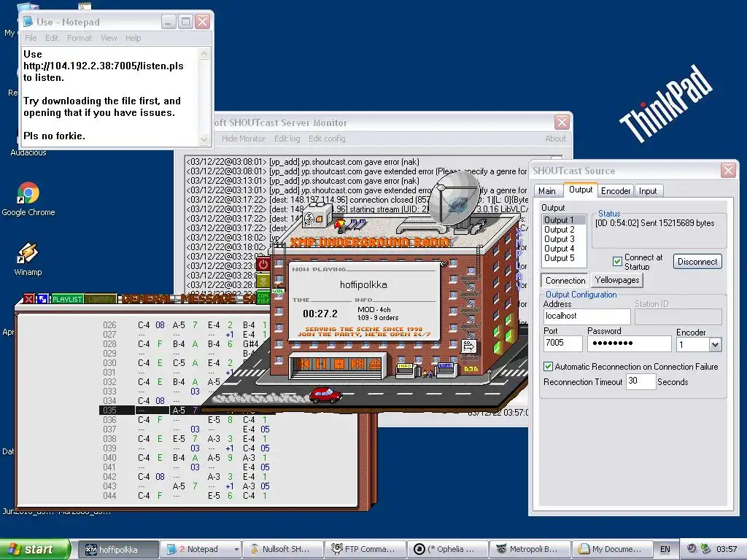
Task: Switch to the LIBRARY tab in XMPlay panel
Action: click(101, 298)
